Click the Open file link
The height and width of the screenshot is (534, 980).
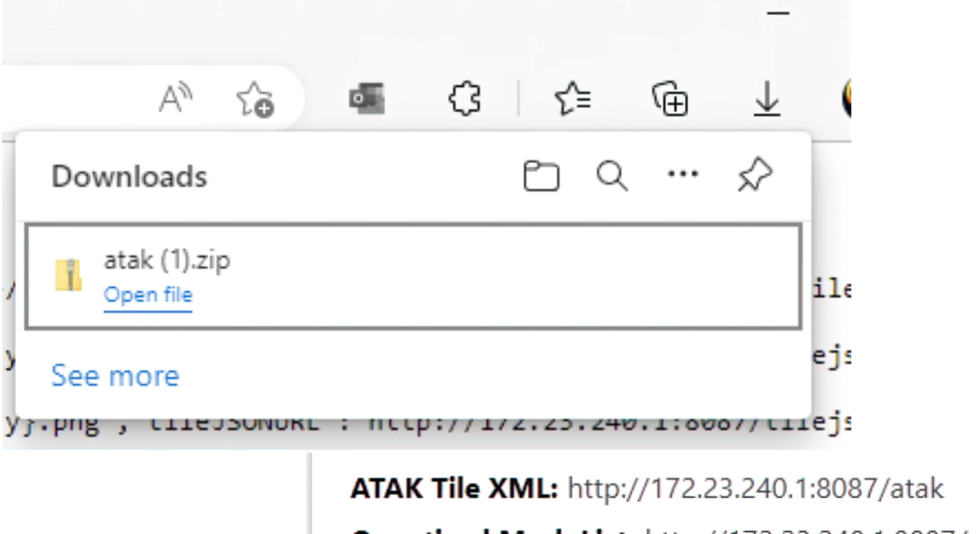click(148, 295)
